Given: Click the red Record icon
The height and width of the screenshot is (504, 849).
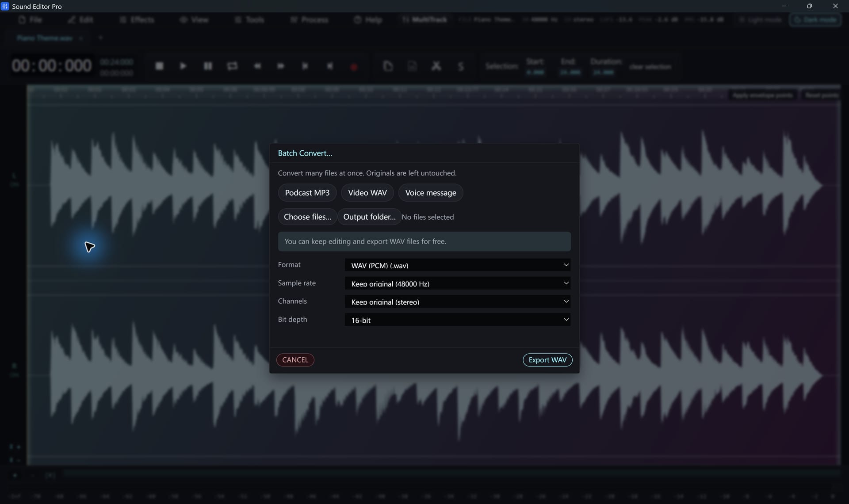Looking at the screenshot, I should pos(354,67).
